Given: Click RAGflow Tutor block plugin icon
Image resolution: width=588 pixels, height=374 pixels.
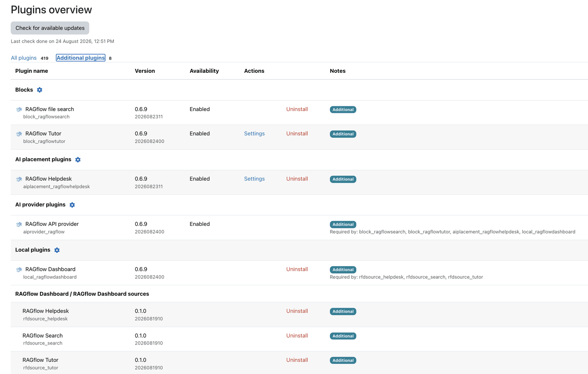Looking at the screenshot, I should point(19,134).
